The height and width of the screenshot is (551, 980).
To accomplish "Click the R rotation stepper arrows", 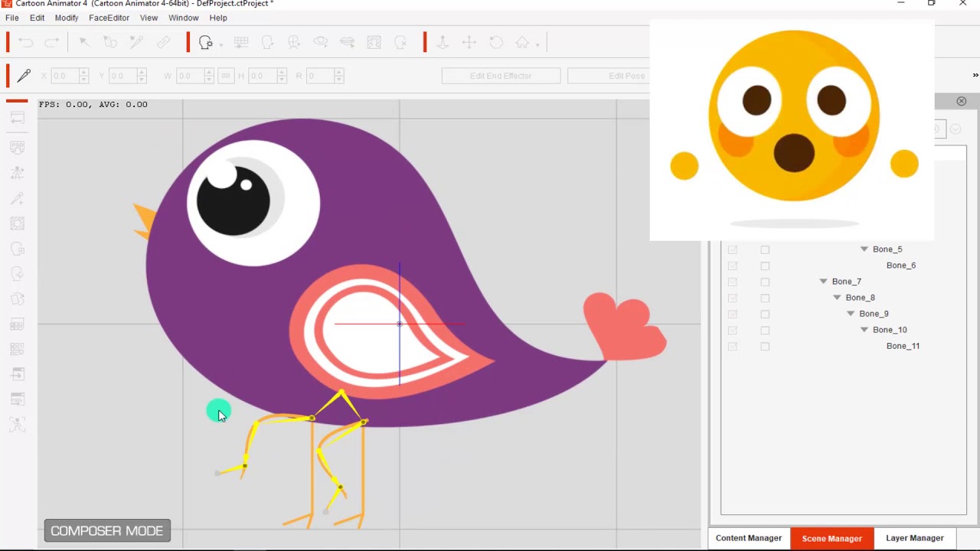I will click(x=338, y=76).
